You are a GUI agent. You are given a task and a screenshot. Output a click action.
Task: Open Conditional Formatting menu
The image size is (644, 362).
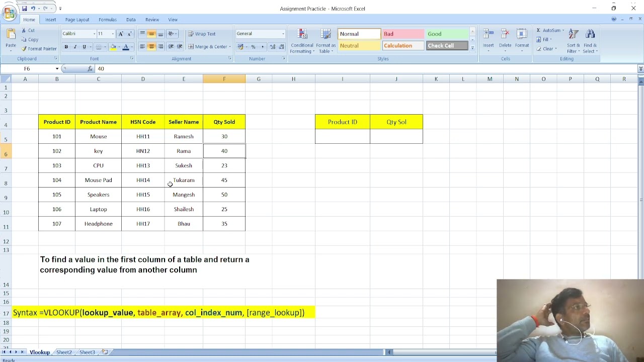302,41
